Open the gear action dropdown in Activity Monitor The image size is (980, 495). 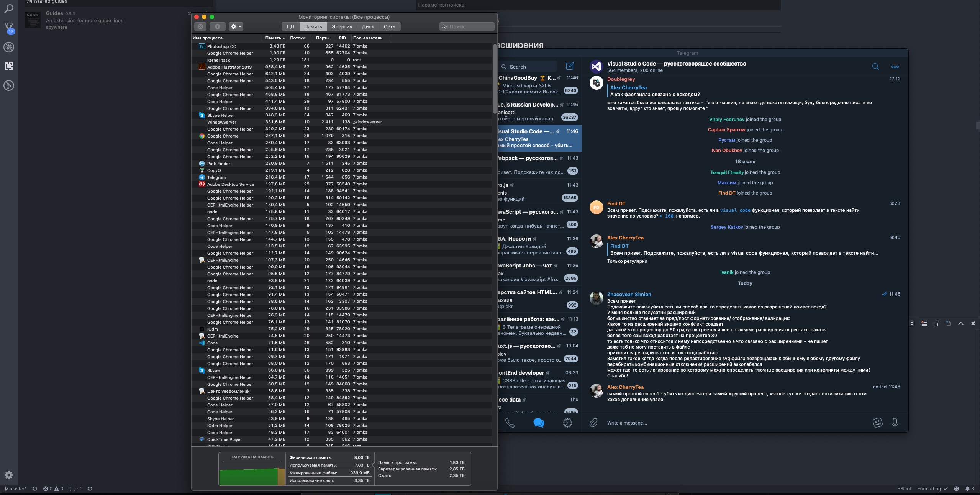[x=236, y=26]
